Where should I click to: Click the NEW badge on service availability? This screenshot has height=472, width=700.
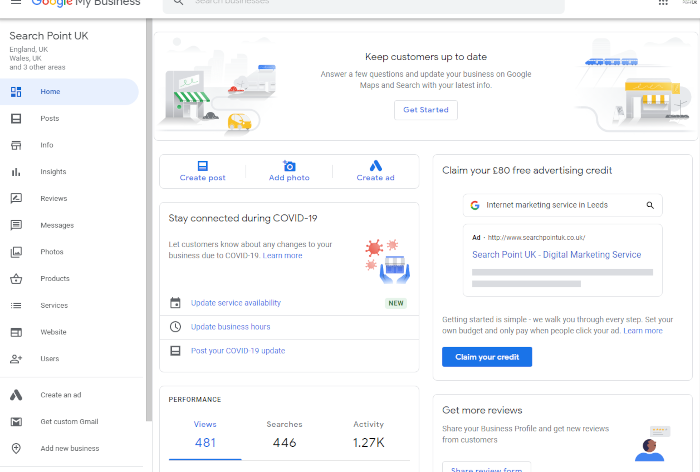pos(396,303)
